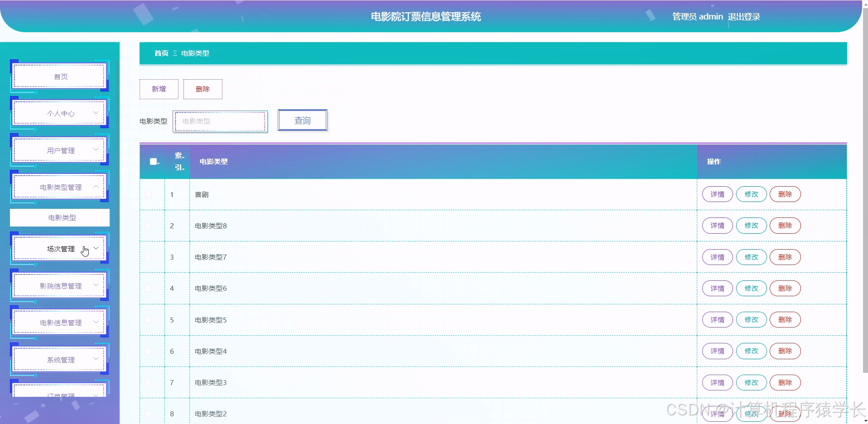
Task: Click 删除 for 电影类型8
Action: pos(786,226)
